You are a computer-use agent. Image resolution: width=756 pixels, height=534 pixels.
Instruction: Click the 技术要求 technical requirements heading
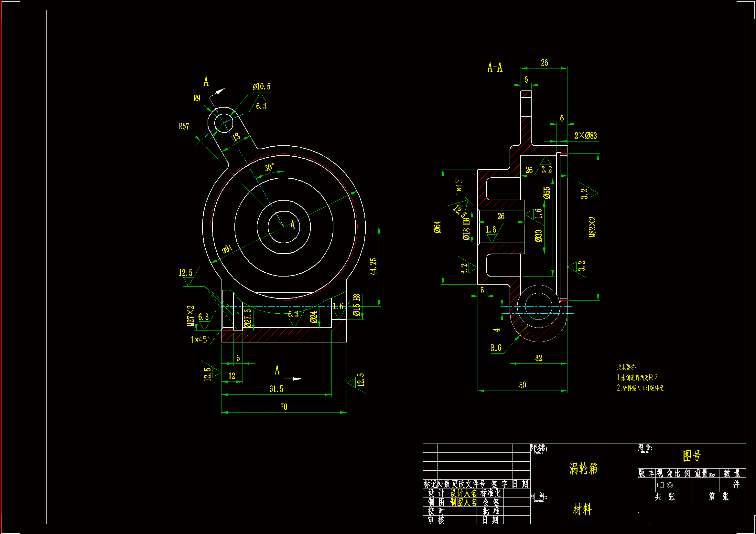coord(627,367)
